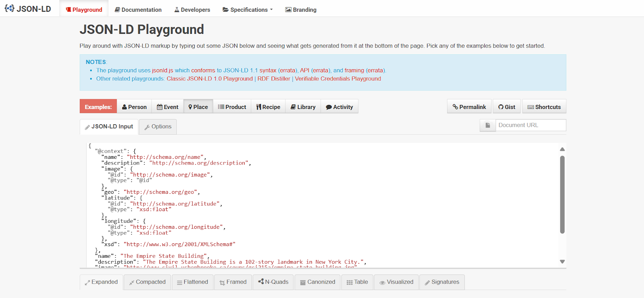Viewport: 644px width, 298px height.
Task: Switch to the Framed output tab
Action: [x=233, y=282]
